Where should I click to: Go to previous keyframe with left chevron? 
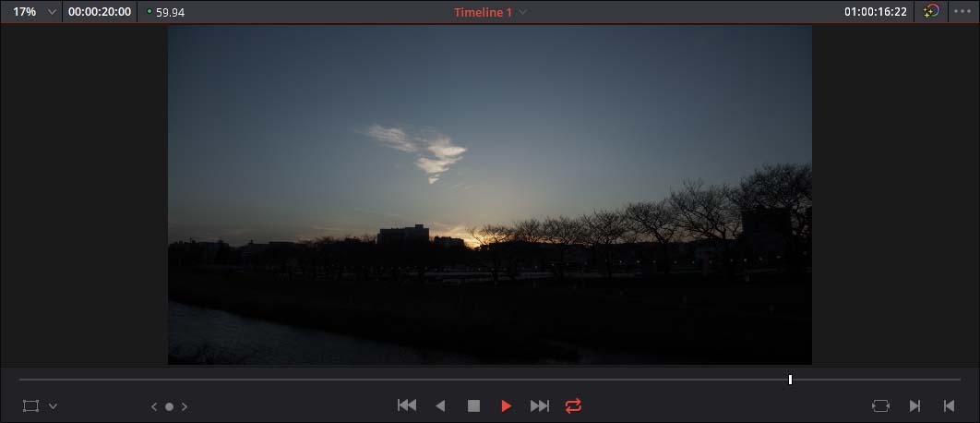tap(154, 406)
